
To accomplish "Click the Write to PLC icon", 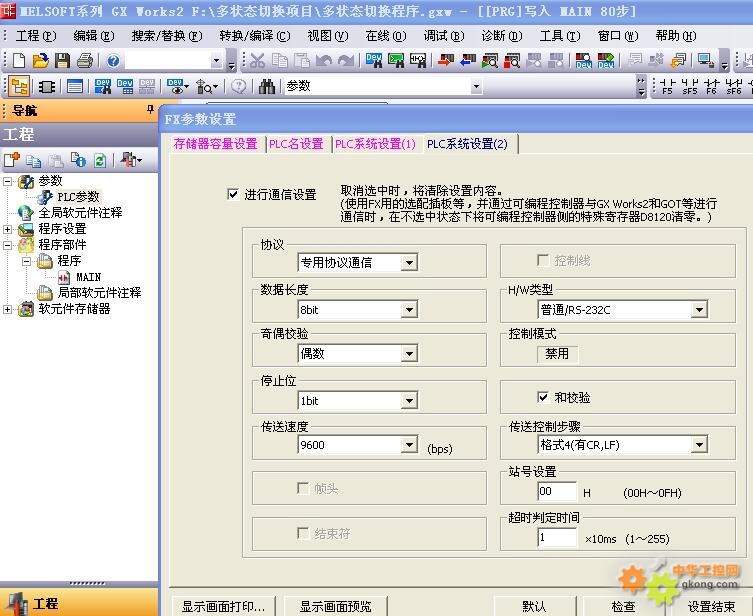I will coord(446,60).
